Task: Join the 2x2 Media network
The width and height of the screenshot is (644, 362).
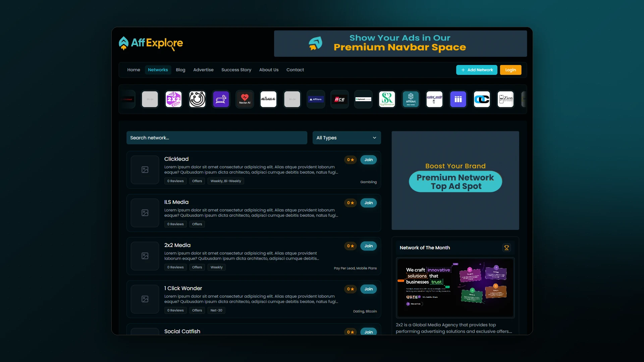Action: (368, 246)
